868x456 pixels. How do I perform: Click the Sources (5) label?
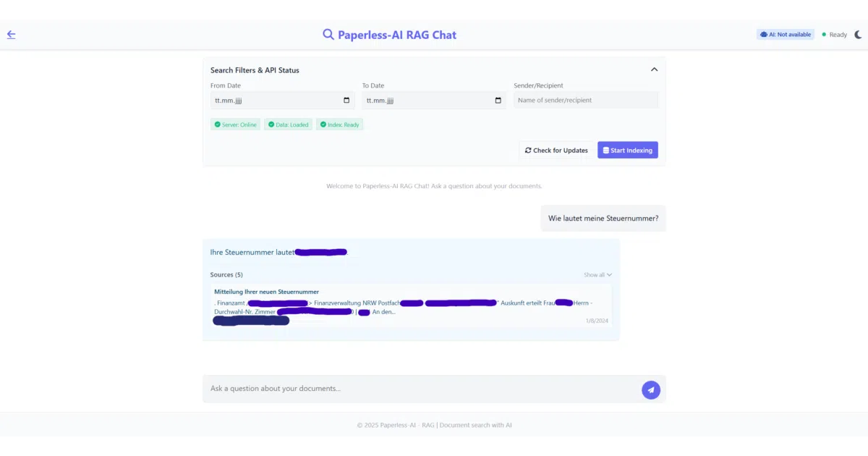coord(226,274)
